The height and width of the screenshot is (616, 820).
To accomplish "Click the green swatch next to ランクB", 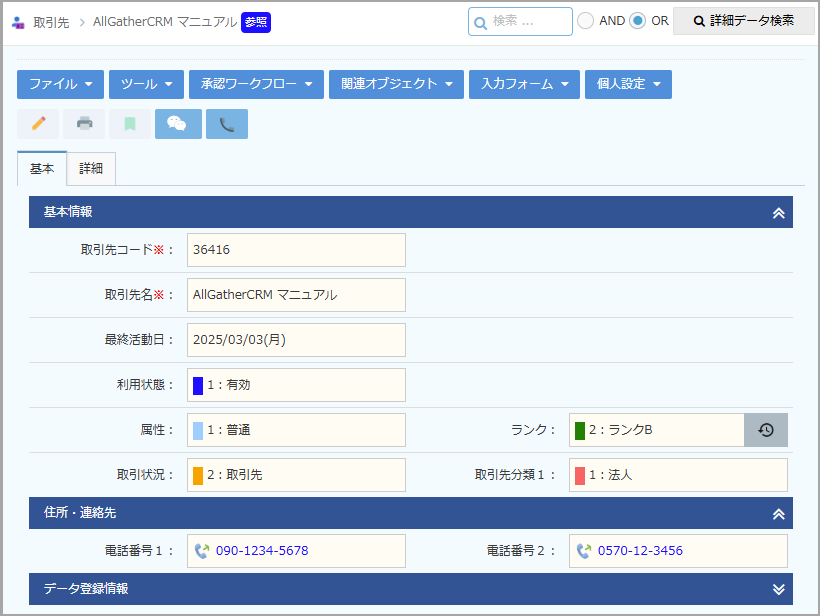I will point(579,430).
